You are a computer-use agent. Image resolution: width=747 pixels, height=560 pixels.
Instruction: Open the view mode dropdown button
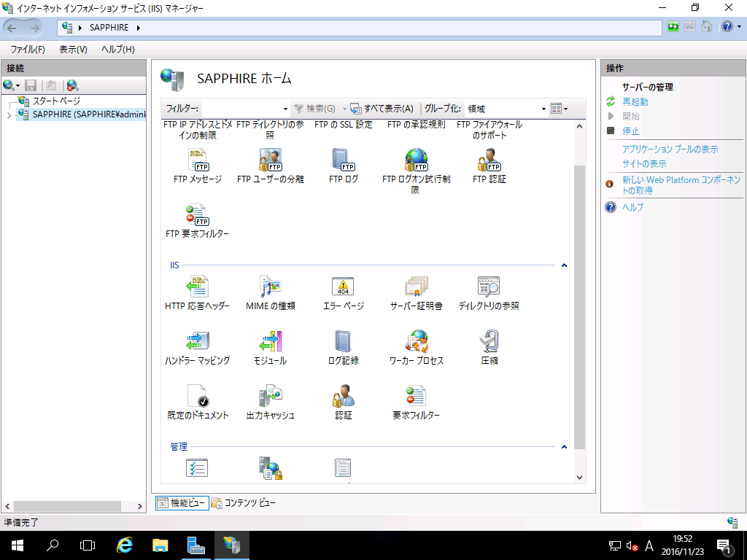click(x=560, y=109)
